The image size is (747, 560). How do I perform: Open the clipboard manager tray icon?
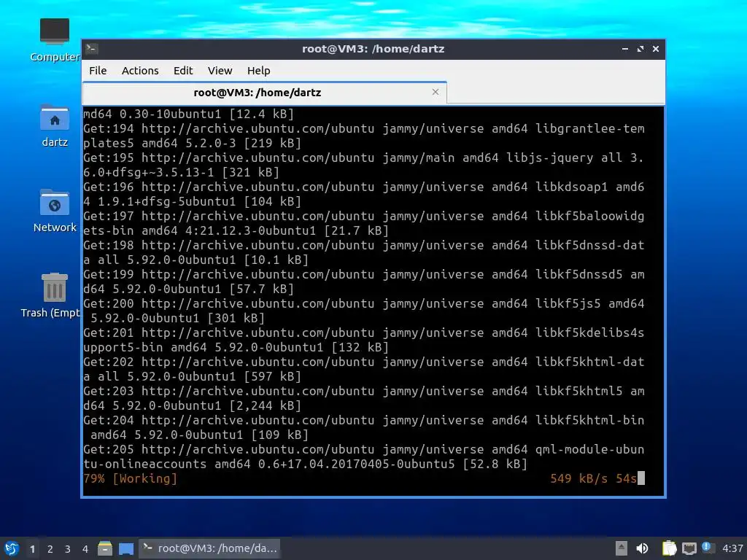tap(670, 548)
